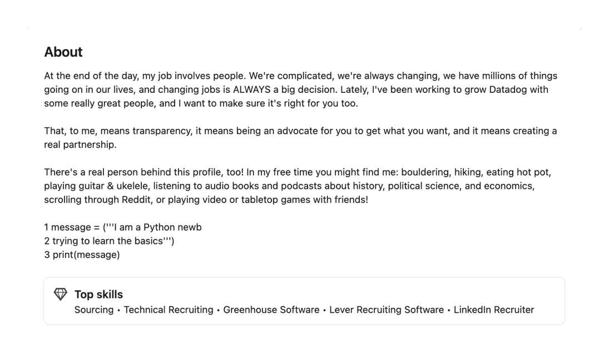This screenshot has height=364, width=609.
Task: Click the About section heading
Action: click(63, 52)
